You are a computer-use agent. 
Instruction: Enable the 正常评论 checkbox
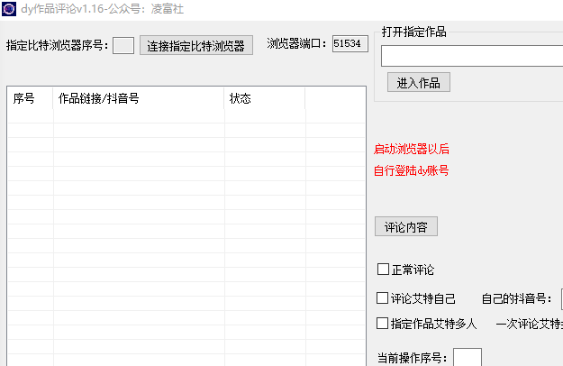point(383,269)
